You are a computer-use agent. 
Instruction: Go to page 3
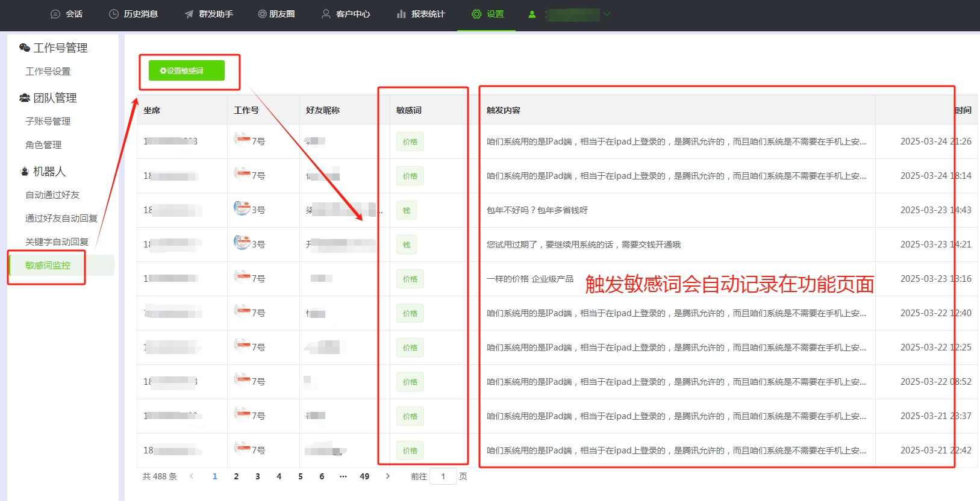click(x=258, y=476)
